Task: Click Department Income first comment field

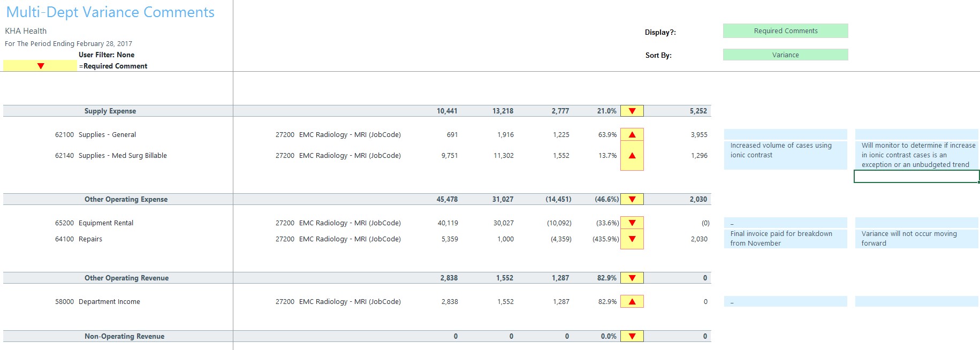Action: tap(785, 301)
